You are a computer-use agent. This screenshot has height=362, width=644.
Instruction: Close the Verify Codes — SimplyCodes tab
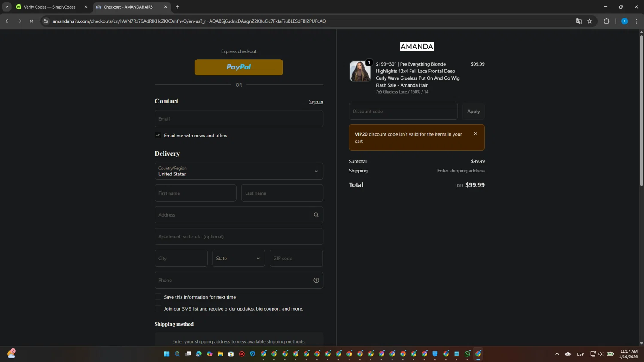point(86,7)
